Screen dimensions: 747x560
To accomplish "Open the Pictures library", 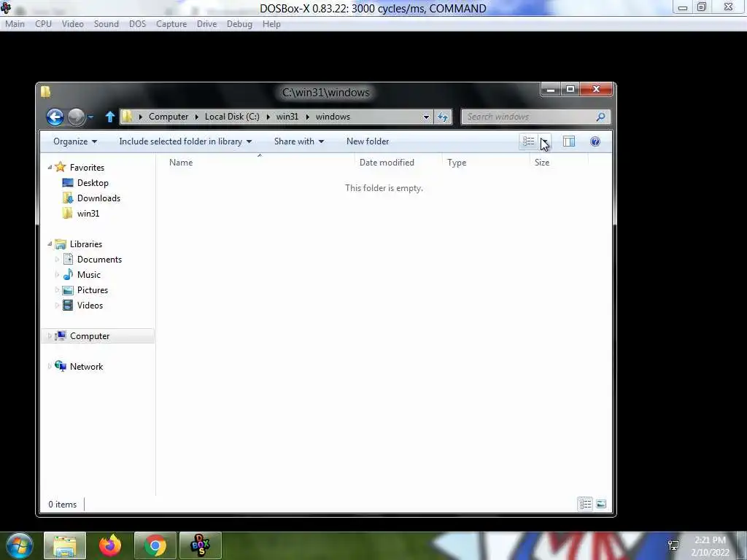I will point(93,290).
